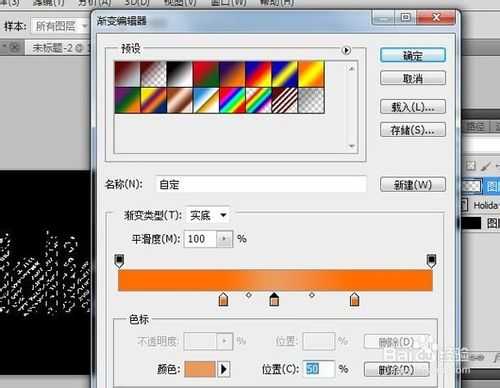Viewport: 500px width, 388px height.
Task: Choose the yellow, violet, orange, blue preset
Action: (153, 100)
